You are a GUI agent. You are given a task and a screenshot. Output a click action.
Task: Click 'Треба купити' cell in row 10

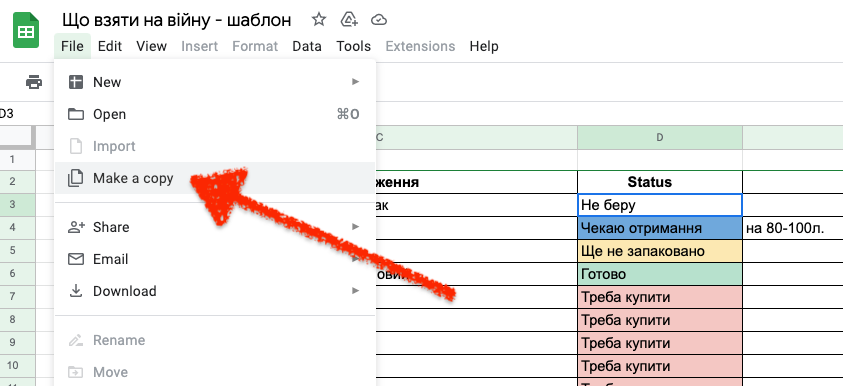(x=660, y=366)
